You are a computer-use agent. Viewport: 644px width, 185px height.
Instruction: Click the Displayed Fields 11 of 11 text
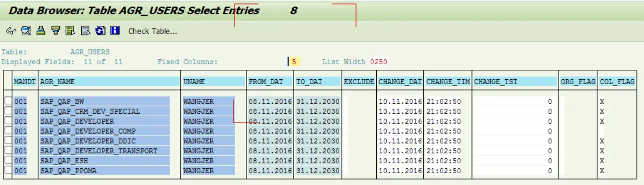[62, 62]
